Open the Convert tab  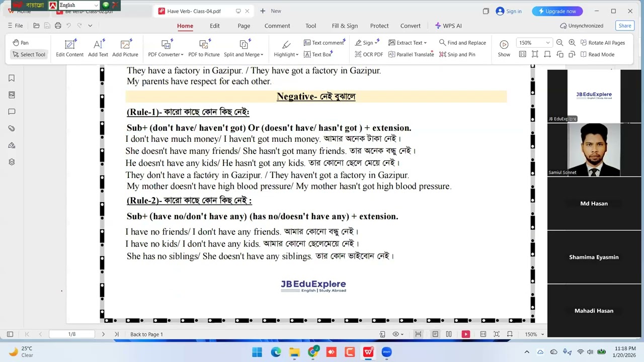pyautogui.click(x=411, y=26)
